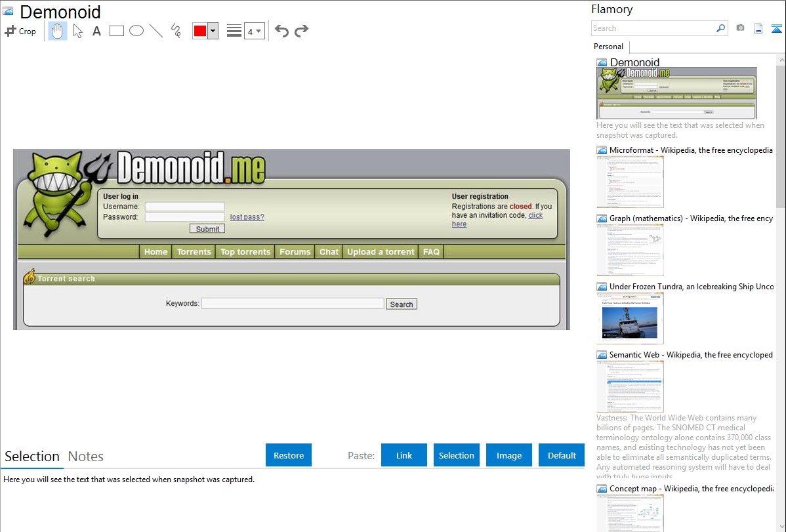
Task: Activate the hand pan tool
Action: click(x=58, y=31)
